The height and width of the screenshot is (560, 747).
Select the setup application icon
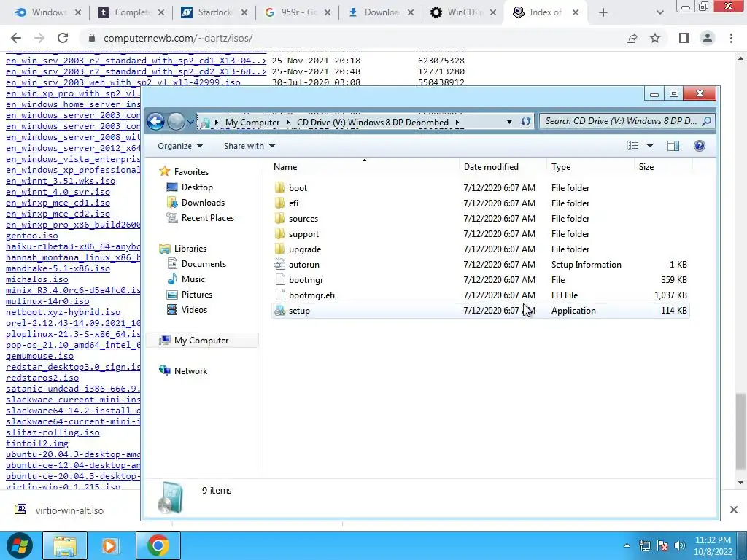tap(279, 311)
